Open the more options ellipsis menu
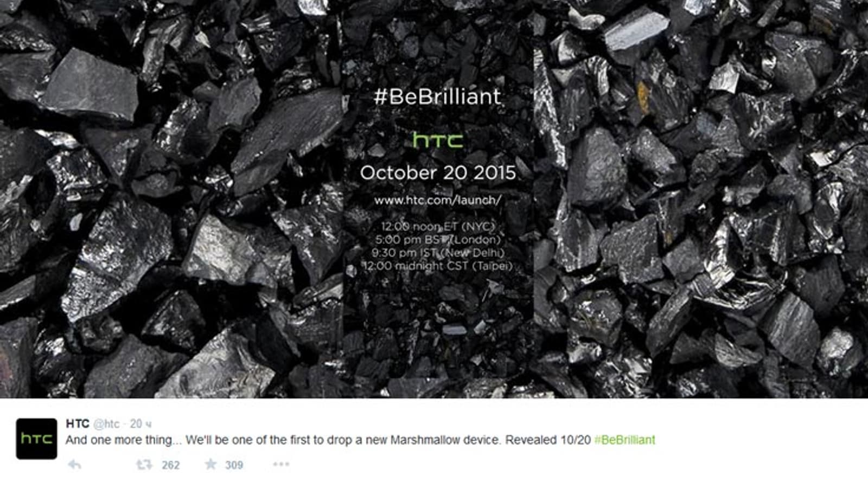This screenshot has width=868, height=488. pos(281,464)
